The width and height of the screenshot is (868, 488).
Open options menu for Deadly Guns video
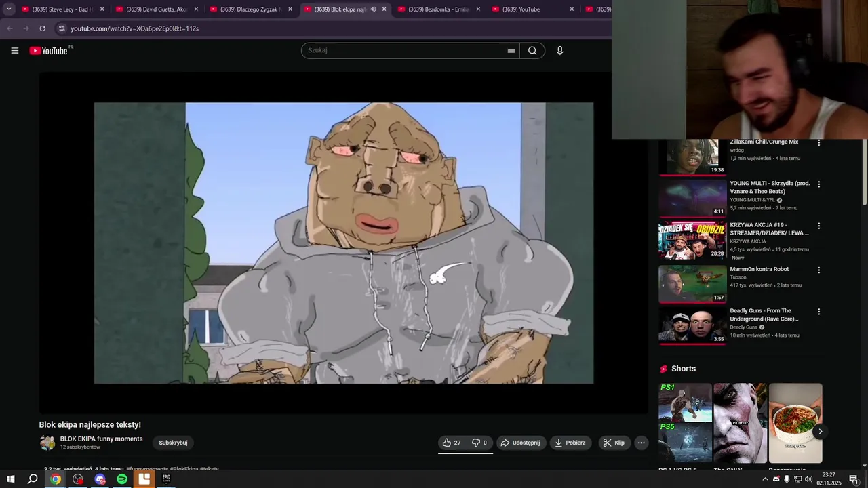coord(818,312)
